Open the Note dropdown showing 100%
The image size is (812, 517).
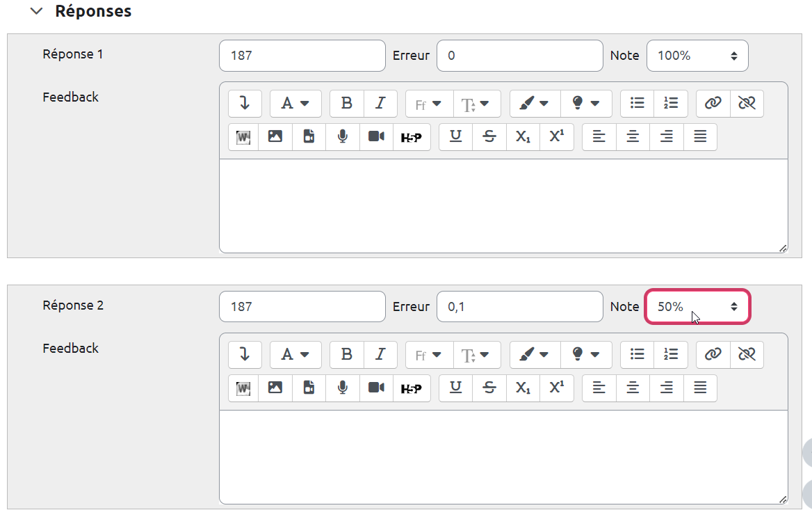tap(697, 56)
